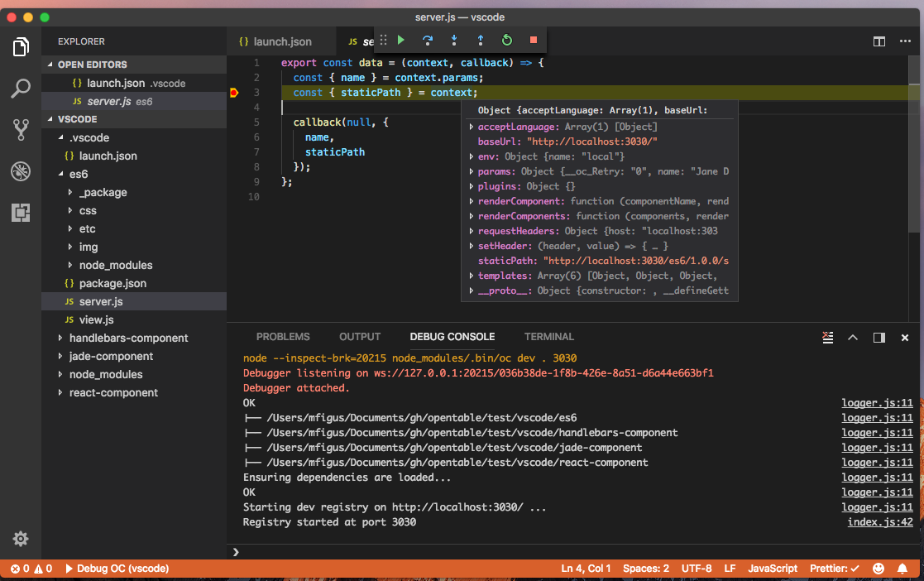
Task: Toggle split editor layout
Action: pyautogui.click(x=879, y=41)
